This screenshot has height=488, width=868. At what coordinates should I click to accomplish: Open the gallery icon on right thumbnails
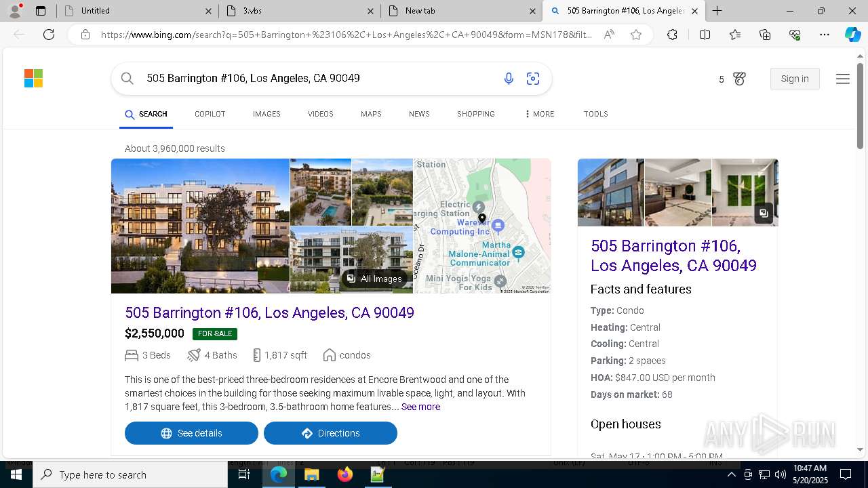764,213
